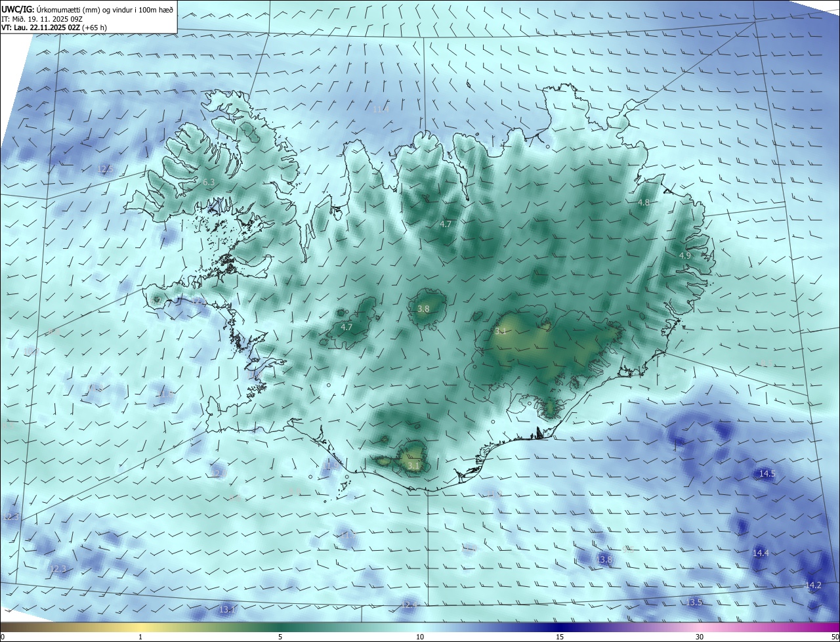The image size is (840, 642).
Task: Click the "VT: Lau. 22.11.2025 02Z (+65 h)" line
Action: click(54, 28)
